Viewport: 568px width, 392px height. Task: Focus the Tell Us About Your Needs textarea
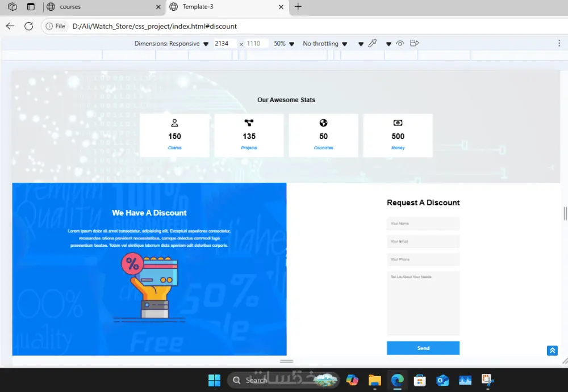coord(423,304)
